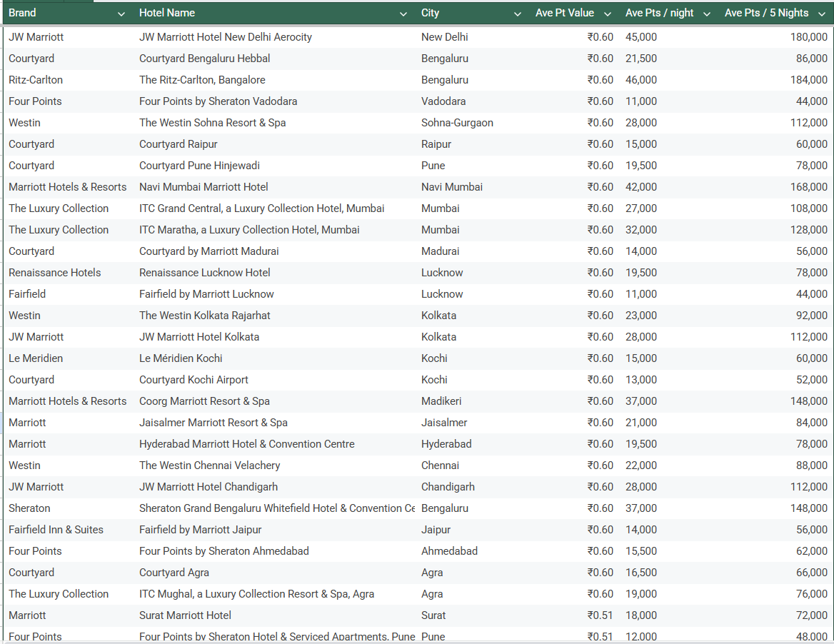Click Jaisalmer Marriott Resort & Spa cell
The width and height of the screenshot is (834, 644).
[x=274, y=423]
